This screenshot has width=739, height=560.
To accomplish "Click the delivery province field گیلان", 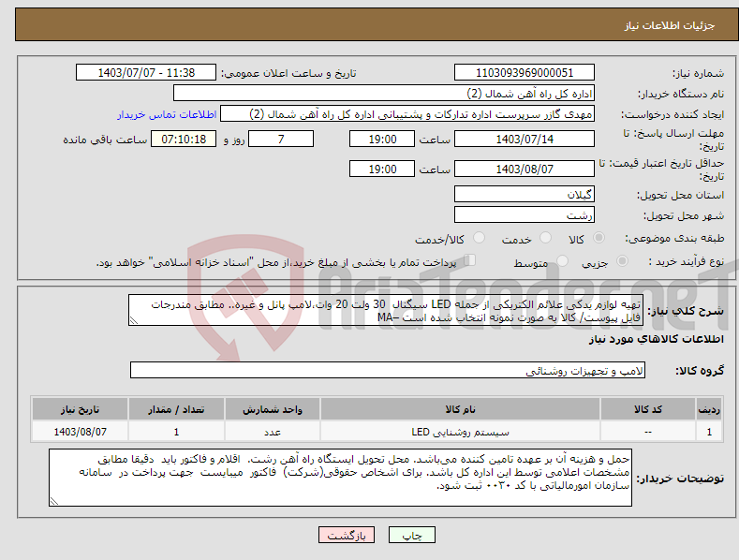I will point(525,194).
